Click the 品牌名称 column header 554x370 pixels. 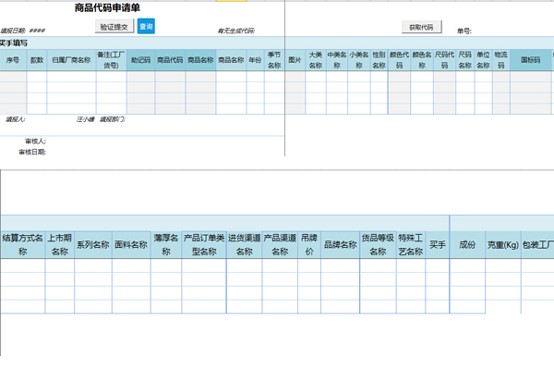[x=340, y=245]
